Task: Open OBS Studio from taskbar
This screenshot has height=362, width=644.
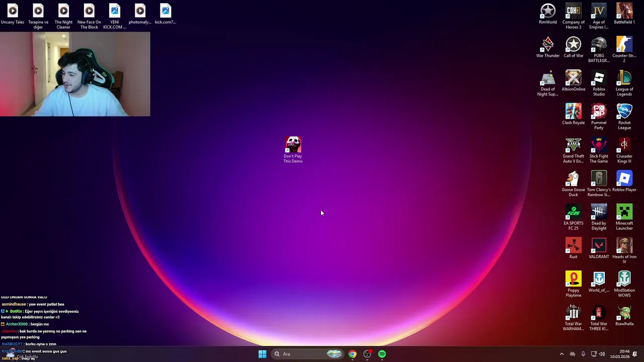Action: [367, 354]
